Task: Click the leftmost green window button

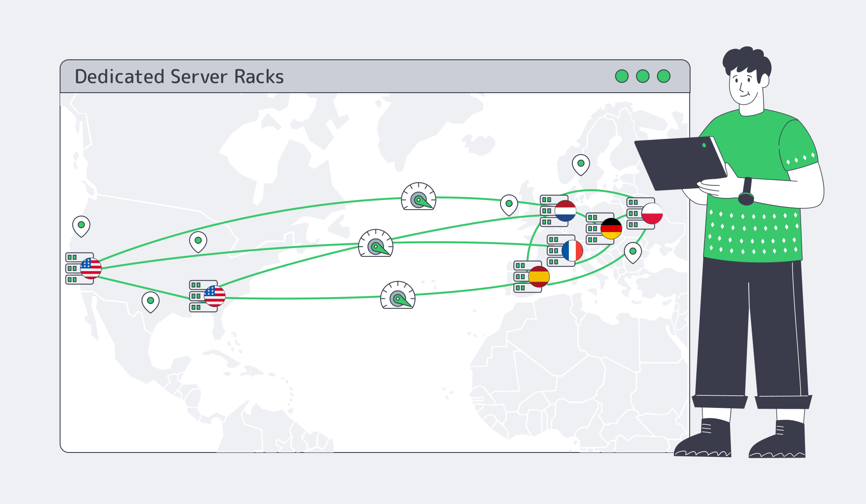Action: click(622, 76)
